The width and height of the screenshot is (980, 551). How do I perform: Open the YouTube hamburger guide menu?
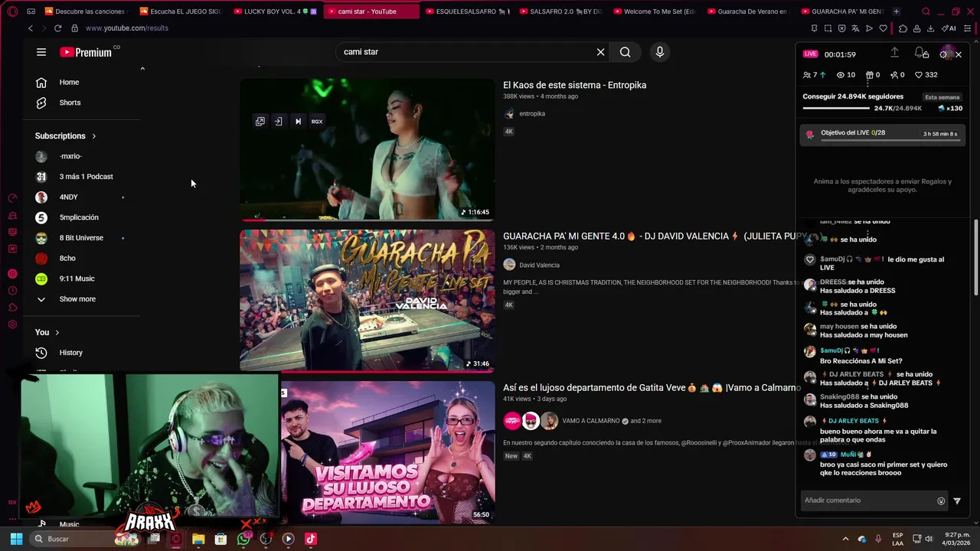tap(41, 52)
